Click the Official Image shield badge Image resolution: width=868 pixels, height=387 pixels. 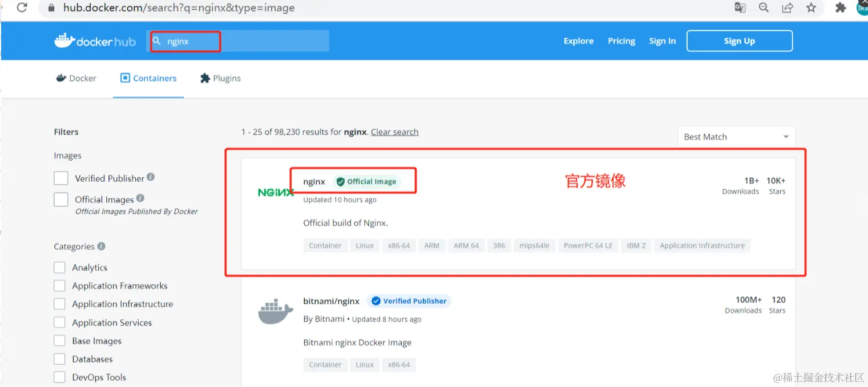click(x=366, y=182)
